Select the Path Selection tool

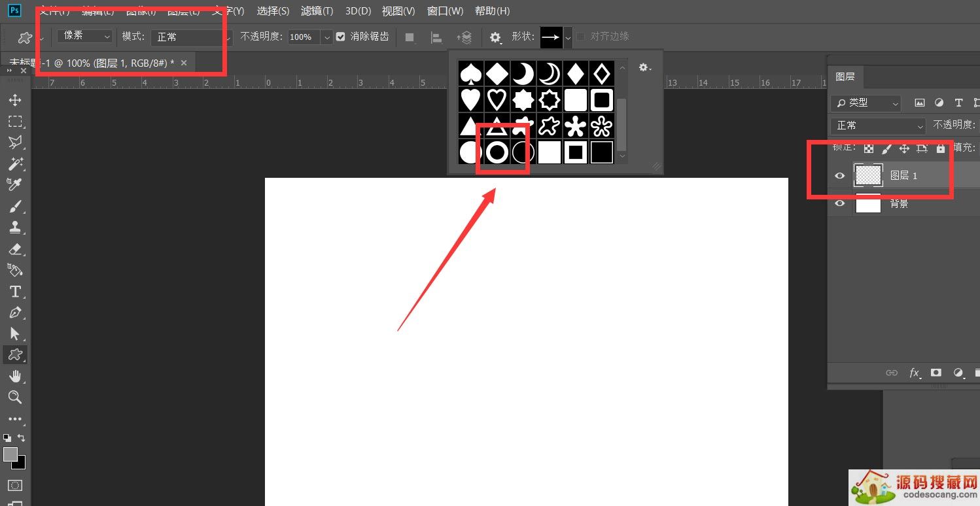point(14,334)
